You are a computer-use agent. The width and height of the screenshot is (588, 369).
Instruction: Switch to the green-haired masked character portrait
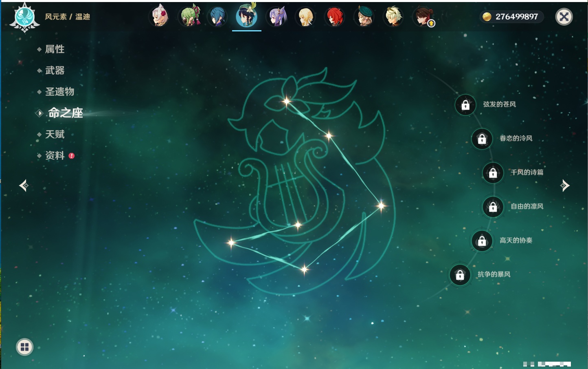point(189,17)
